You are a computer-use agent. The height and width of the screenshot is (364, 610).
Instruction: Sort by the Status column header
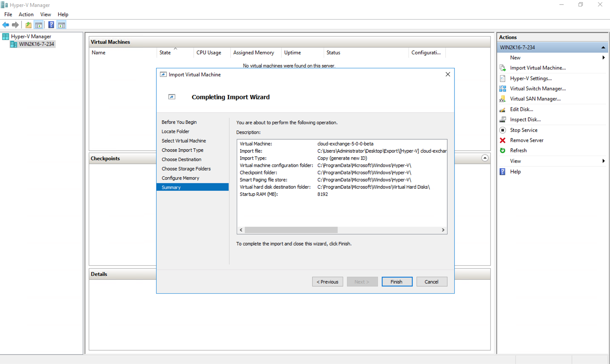click(x=366, y=52)
